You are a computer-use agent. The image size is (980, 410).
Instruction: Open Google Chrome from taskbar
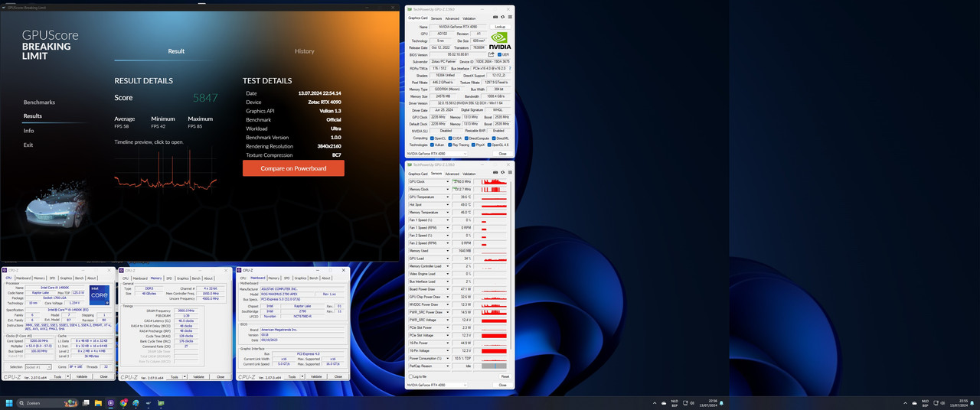(x=123, y=403)
